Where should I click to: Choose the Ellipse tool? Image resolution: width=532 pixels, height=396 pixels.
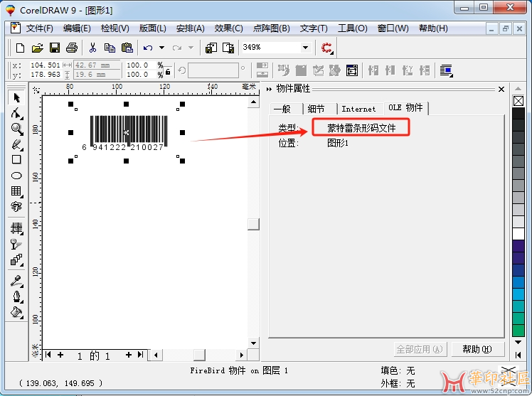16,176
